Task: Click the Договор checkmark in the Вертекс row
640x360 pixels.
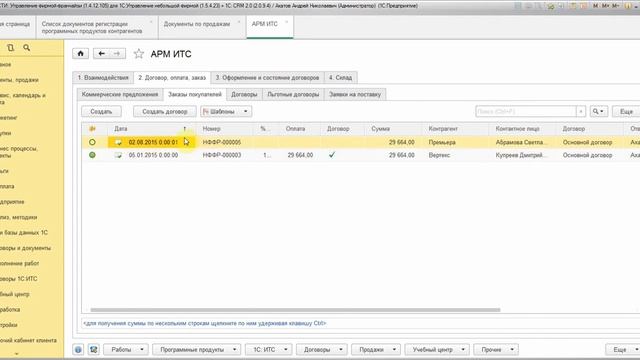Action: (332, 155)
